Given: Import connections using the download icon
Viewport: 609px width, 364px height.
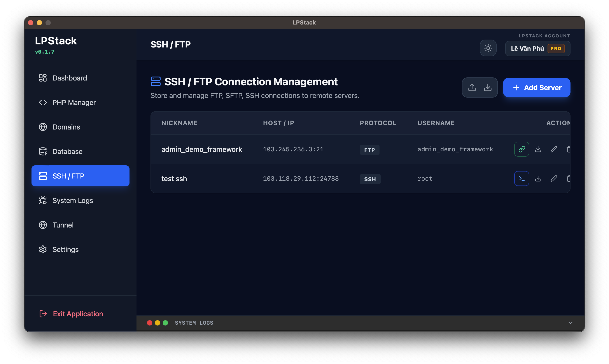Looking at the screenshot, I should coord(488,87).
